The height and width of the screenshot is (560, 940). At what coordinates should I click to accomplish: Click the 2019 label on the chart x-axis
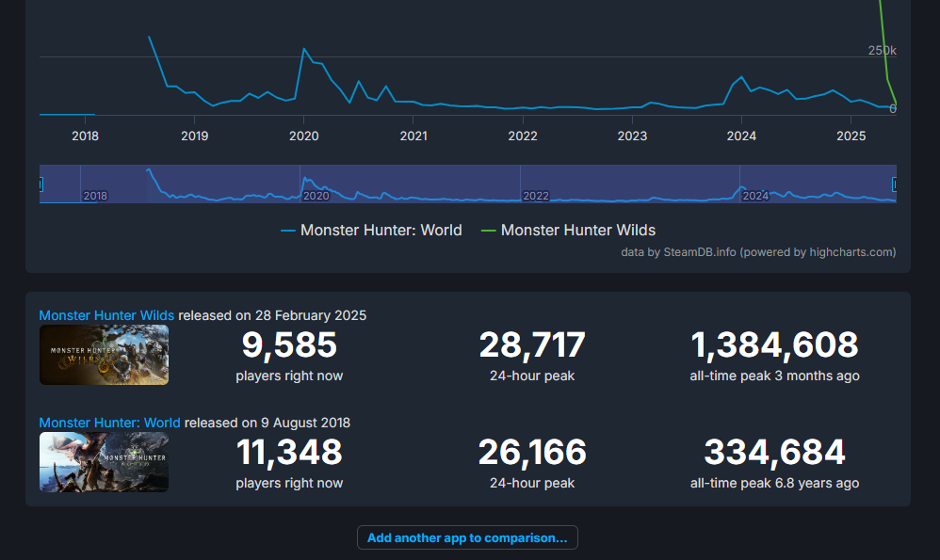click(x=195, y=136)
